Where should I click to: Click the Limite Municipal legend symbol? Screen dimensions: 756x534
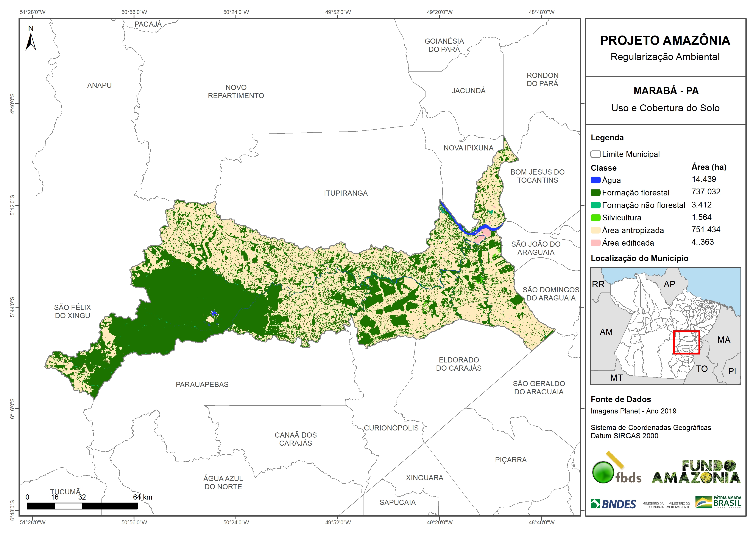click(595, 154)
